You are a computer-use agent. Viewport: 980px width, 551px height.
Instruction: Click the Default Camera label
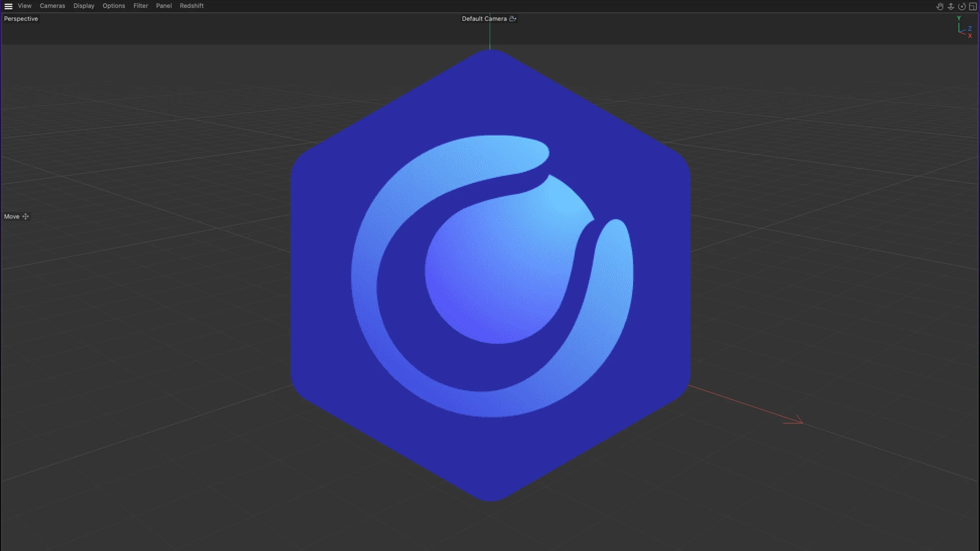[484, 19]
